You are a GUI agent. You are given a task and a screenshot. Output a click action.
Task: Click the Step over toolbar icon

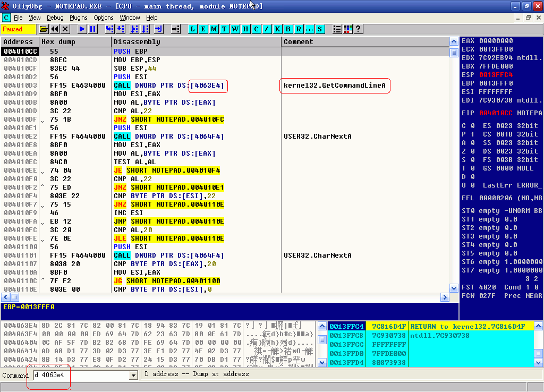click(121, 29)
